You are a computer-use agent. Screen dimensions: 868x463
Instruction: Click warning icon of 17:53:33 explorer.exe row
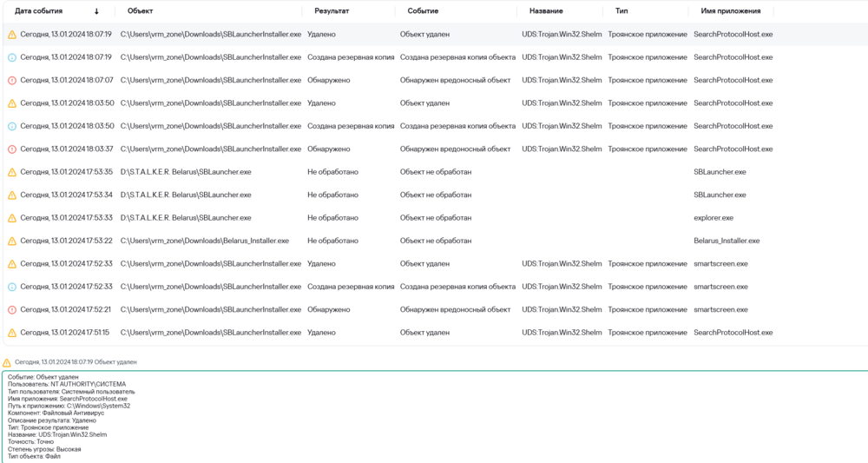12,218
